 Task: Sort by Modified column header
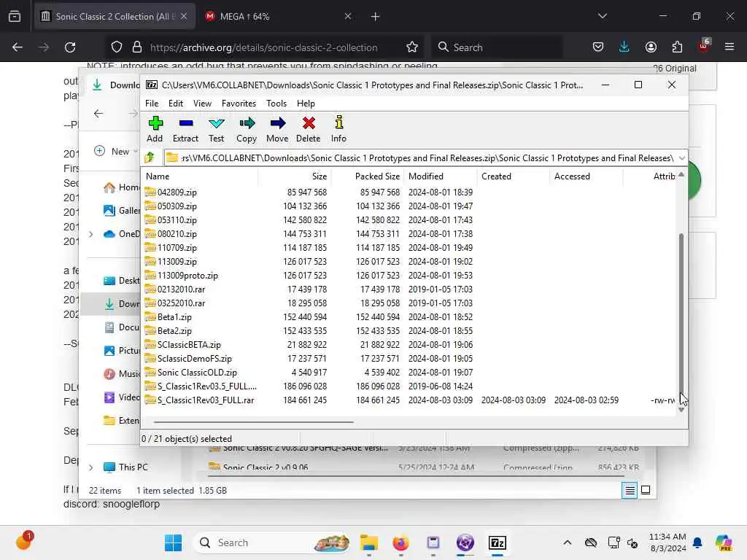tap(440, 176)
